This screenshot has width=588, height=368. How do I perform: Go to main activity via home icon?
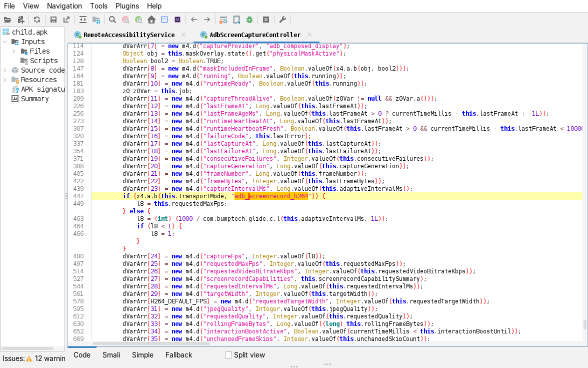pos(151,20)
